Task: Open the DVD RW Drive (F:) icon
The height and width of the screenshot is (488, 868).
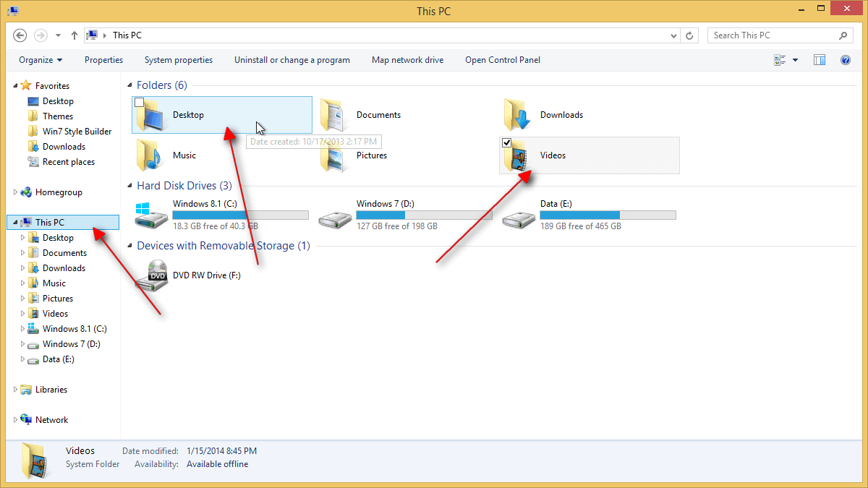Action: pos(151,276)
